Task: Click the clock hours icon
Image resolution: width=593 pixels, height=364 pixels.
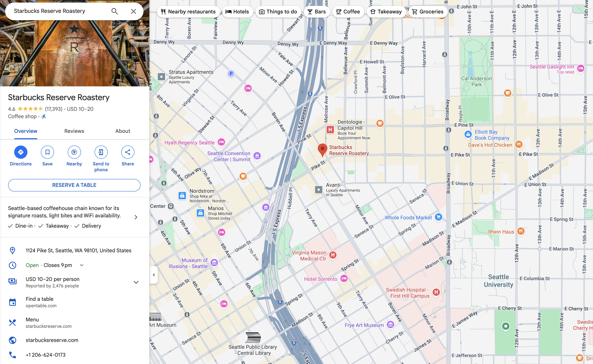Action: [13, 265]
